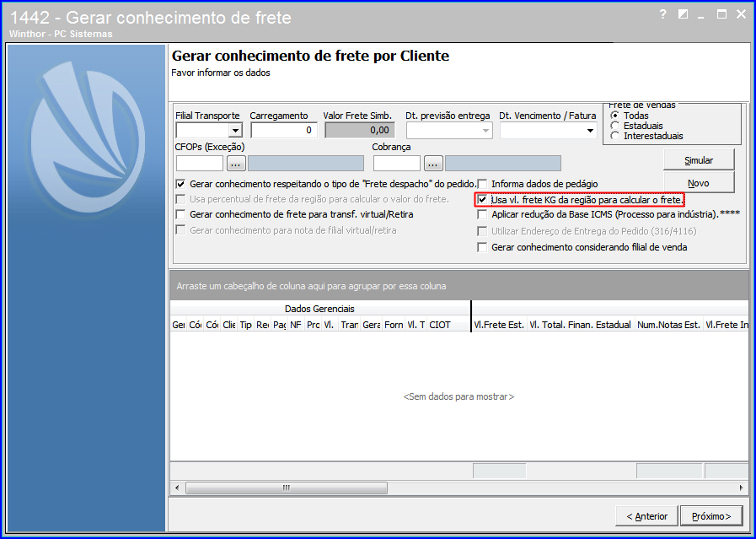Click the Dados Gerenciais band header
Viewport: 756px width, 539px height.
pos(319,309)
